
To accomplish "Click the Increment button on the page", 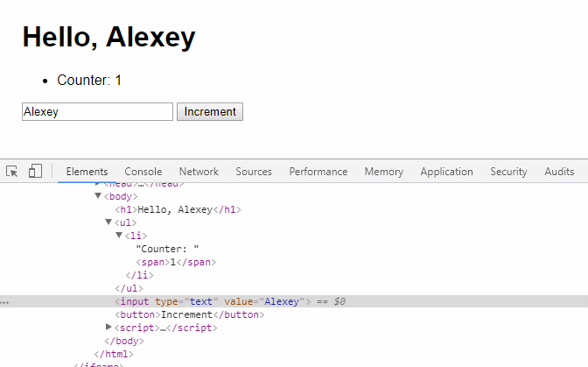I will (210, 112).
